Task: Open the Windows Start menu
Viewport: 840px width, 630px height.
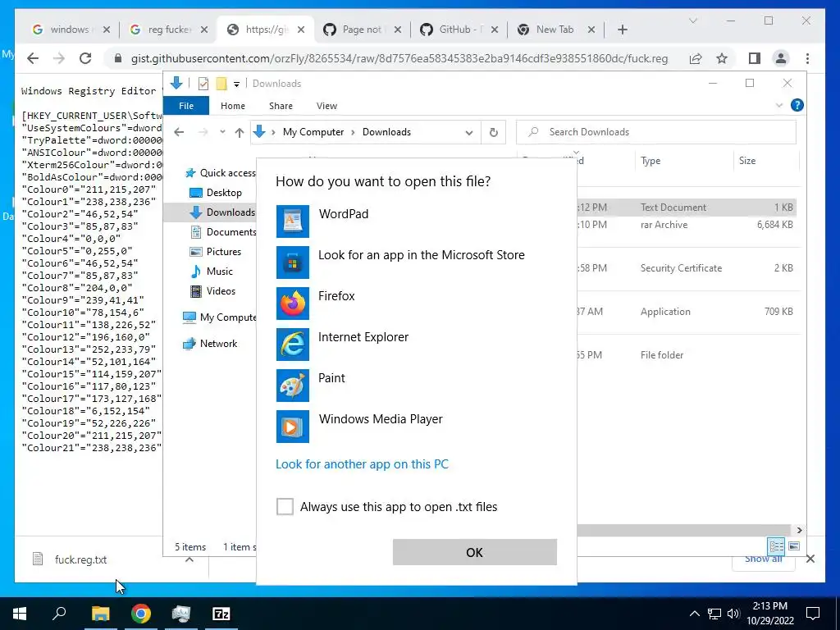Action: pyautogui.click(x=20, y=614)
